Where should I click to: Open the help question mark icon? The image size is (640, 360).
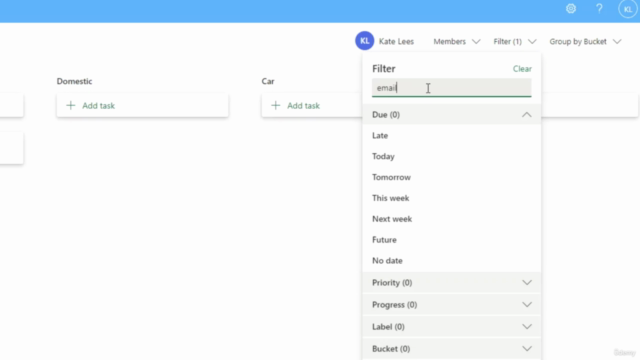tap(599, 9)
